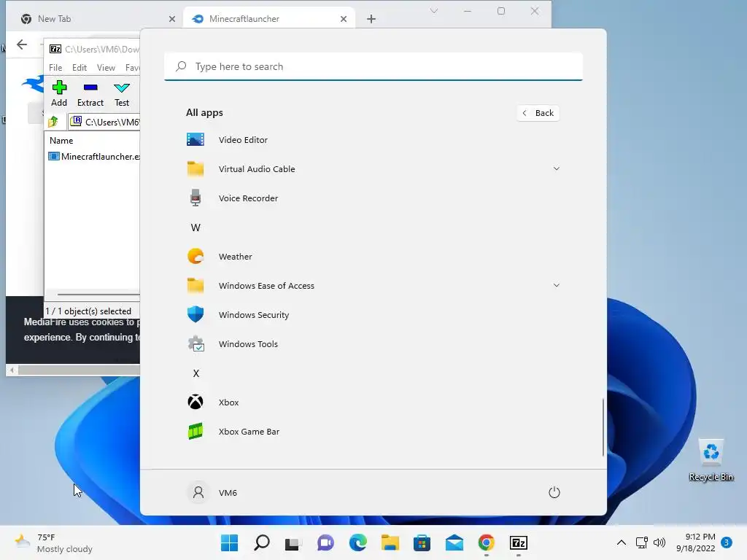Click the Start menu search box
This screenshot has height=560, width=747.
pyautogui.click(x=373, y=66)
